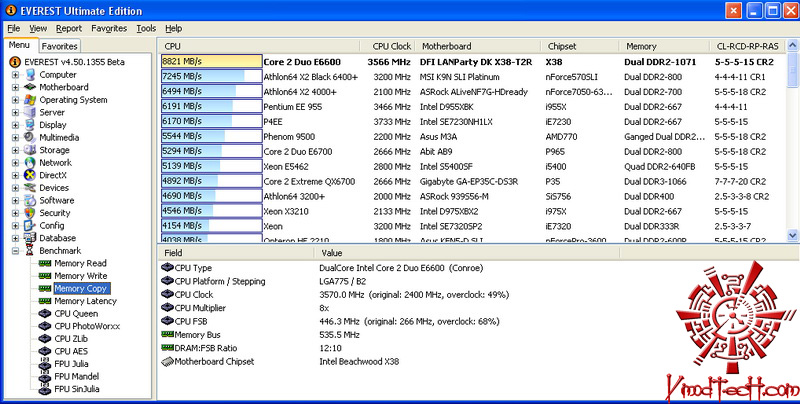800x404 pixels.
Task: Click the Server icon in tree
Action: [x=30, y=112]
